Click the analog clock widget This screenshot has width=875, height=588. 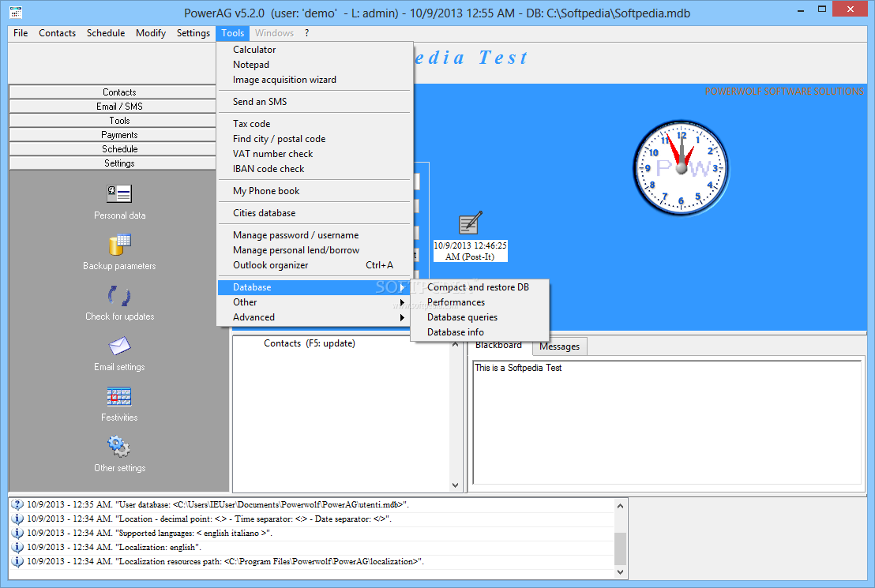tap(681, 167)
